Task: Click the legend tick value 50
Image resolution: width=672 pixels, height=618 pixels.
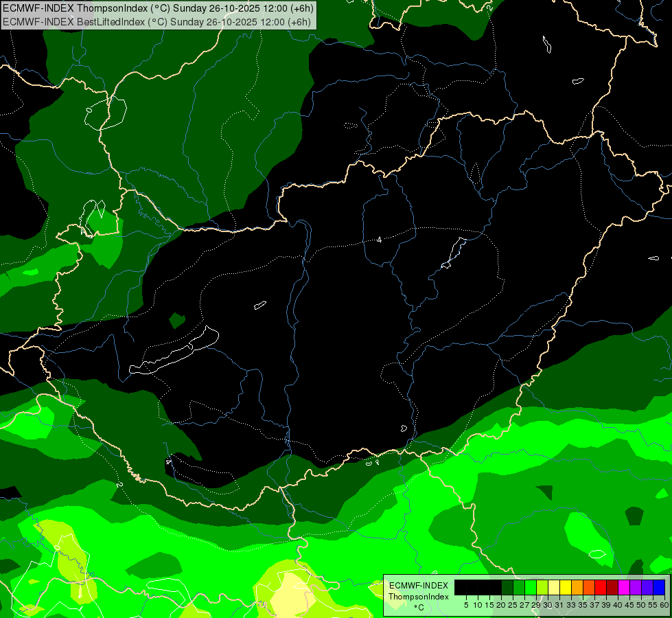Action: [x=642, y=605]
